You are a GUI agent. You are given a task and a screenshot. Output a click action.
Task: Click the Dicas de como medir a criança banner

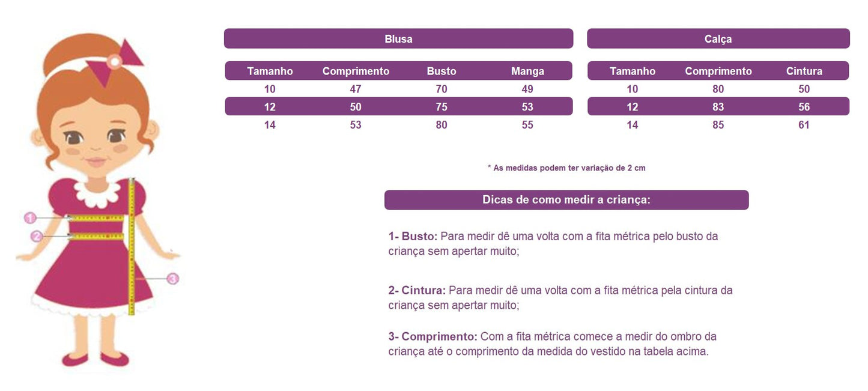(566, 200)
